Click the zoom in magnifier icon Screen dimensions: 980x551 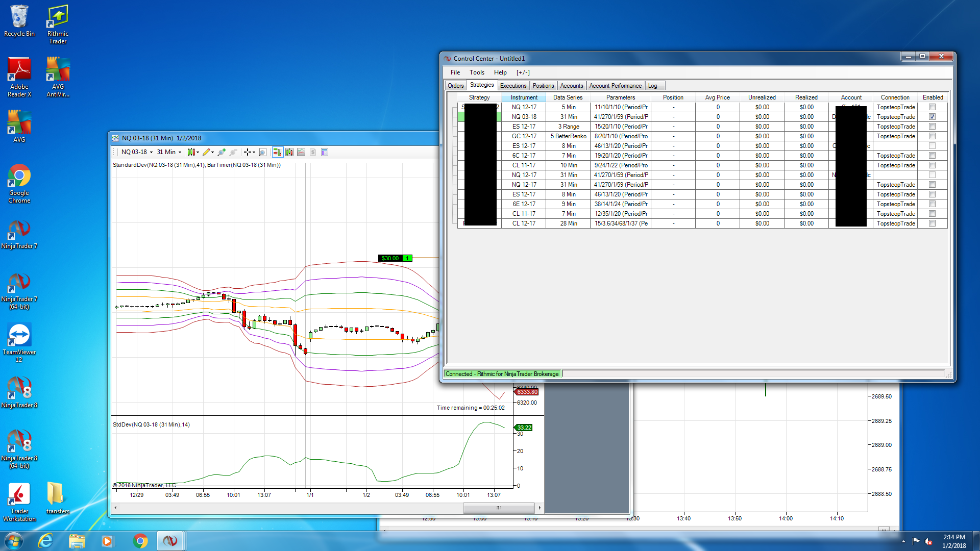pyautogui.click(x=221, y=152)
